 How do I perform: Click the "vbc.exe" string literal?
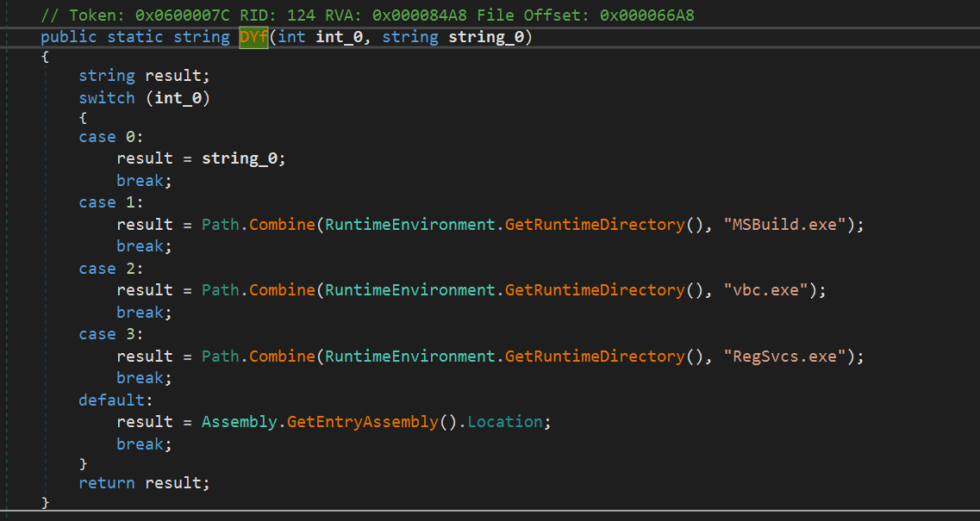(771, 290)
